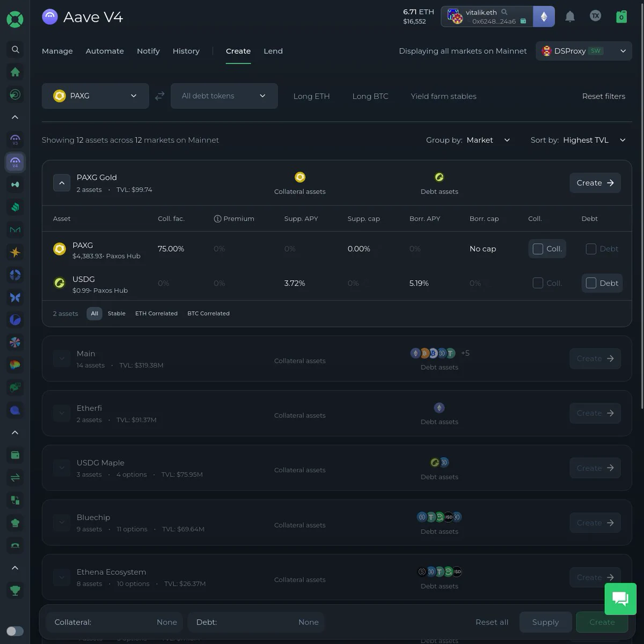The width and height of the screenshot is (644, 644).
Task: Select the BTC Correlated filter chip
Action: pyautogui.click(x=208, y=313)
